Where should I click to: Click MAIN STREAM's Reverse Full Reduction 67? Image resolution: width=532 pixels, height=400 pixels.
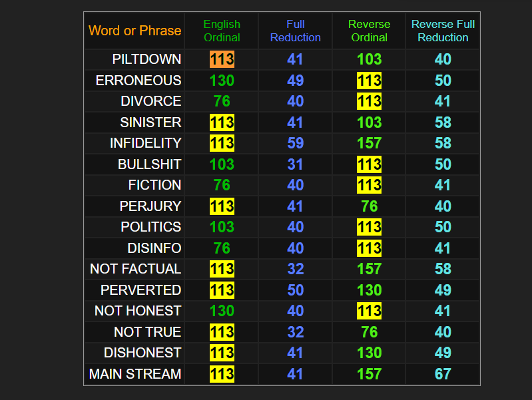(x=443, y=374)
